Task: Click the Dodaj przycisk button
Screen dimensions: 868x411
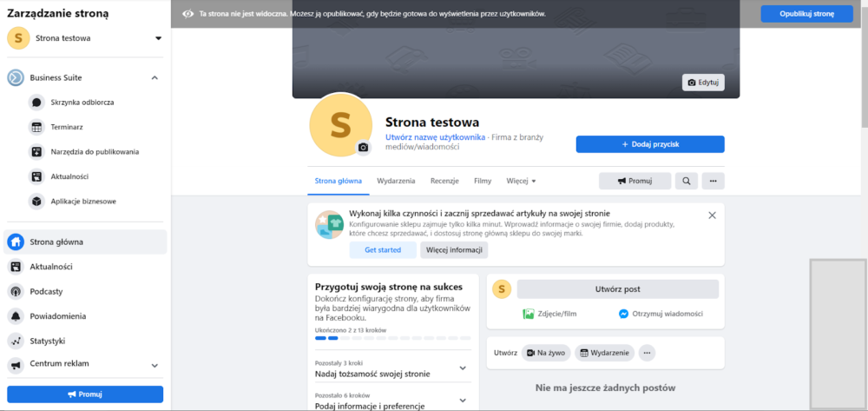Action: [x=650, y=144]
